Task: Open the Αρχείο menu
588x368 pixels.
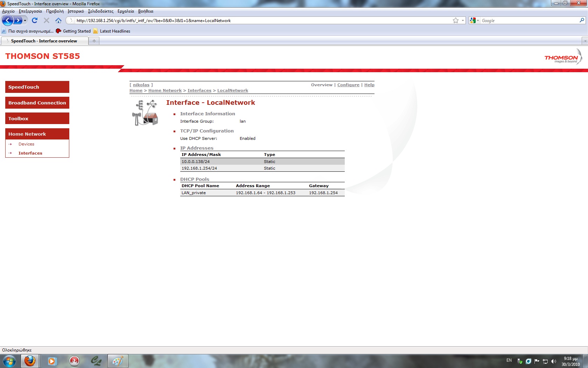Action: [x=8, y=11]
